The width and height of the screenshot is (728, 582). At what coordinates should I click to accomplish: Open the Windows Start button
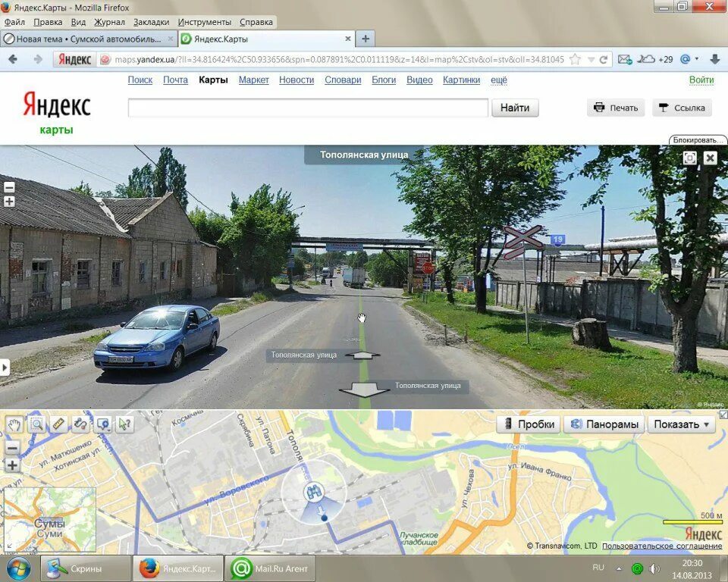click(17, 568)
